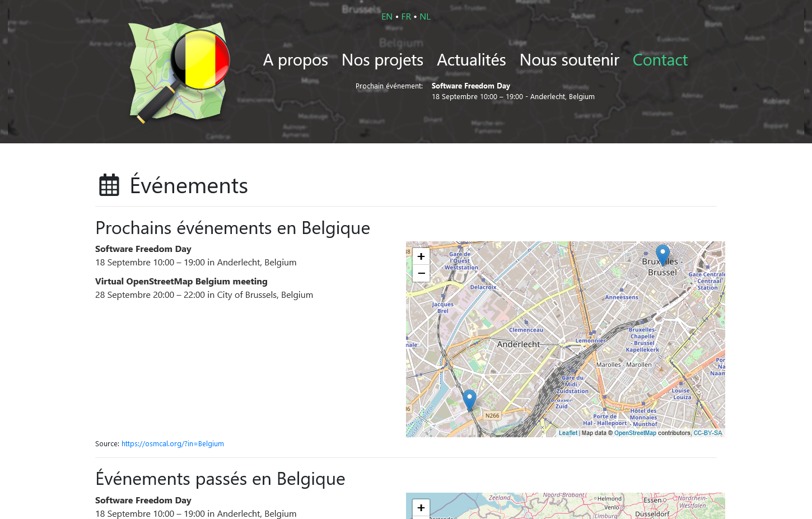Open the osmcal.org source link
Screen dimensions: 812x519
[x=172, y=444]
